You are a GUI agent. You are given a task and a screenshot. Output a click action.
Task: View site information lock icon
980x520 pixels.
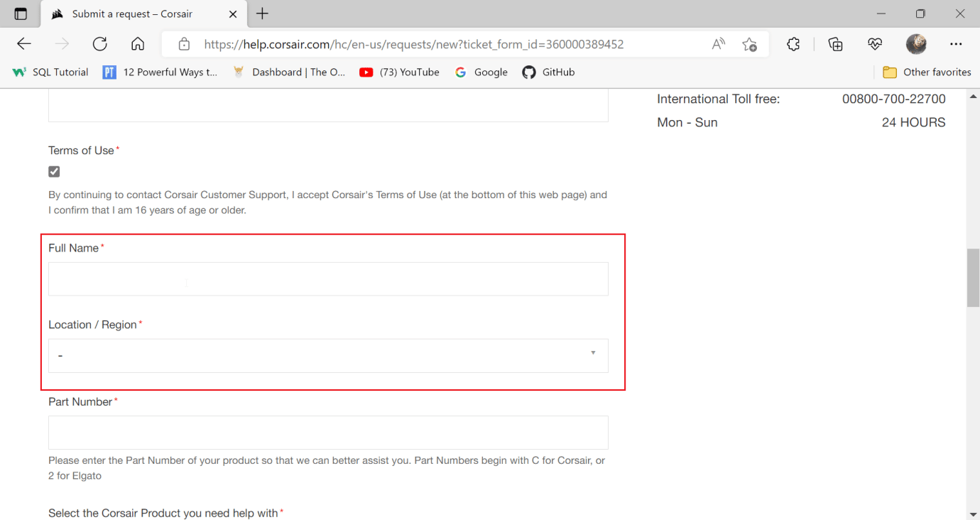pos(184,44)
